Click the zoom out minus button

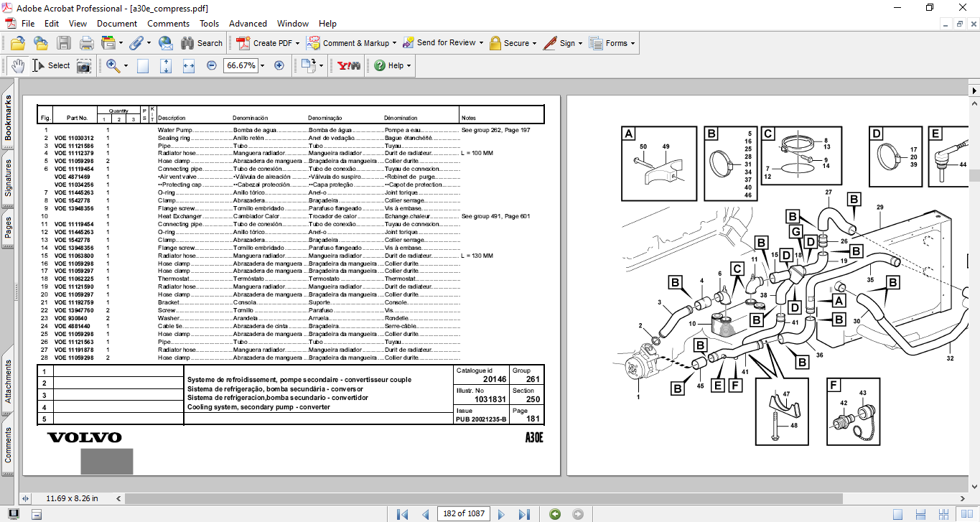tap(212, 65)
